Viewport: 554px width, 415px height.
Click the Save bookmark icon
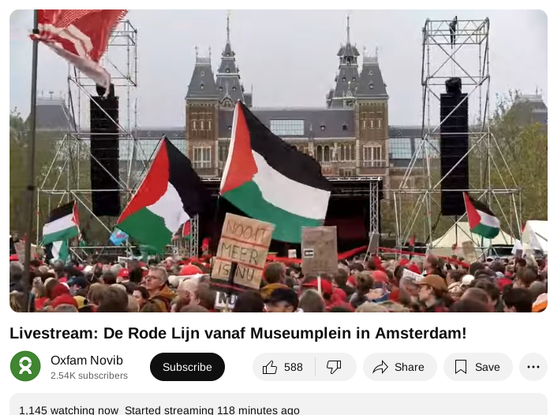pos(461,367)
